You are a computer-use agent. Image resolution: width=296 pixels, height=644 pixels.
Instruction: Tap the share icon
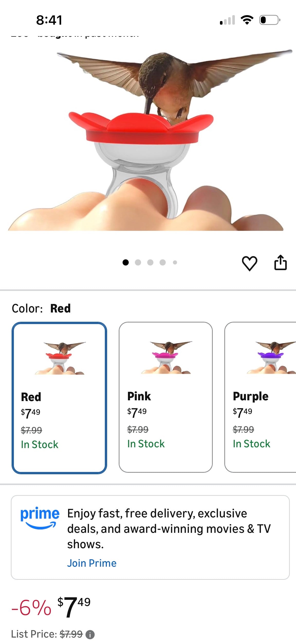coord(280,263)
